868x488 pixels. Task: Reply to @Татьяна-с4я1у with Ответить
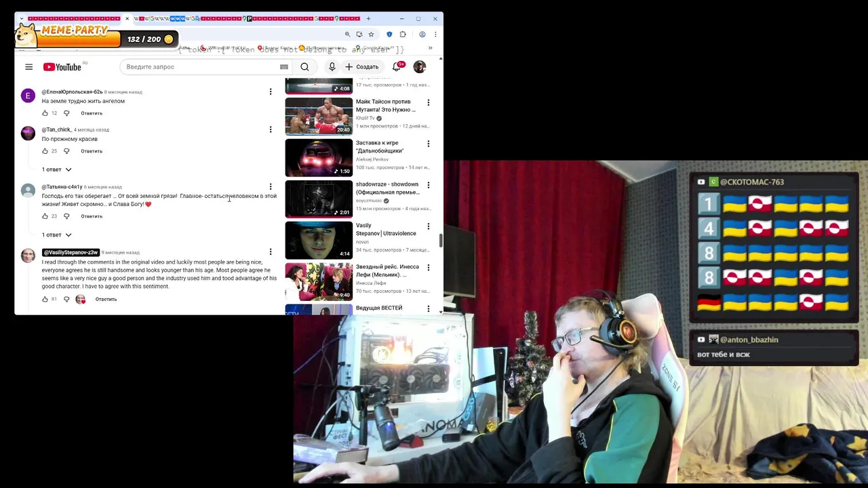(x=92, y=216)
